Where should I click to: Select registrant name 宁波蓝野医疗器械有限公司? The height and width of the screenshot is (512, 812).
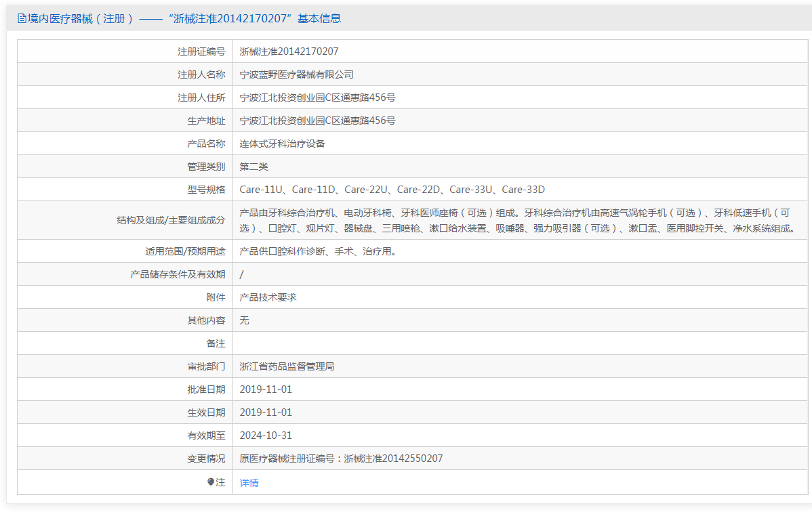pos(297,74)
